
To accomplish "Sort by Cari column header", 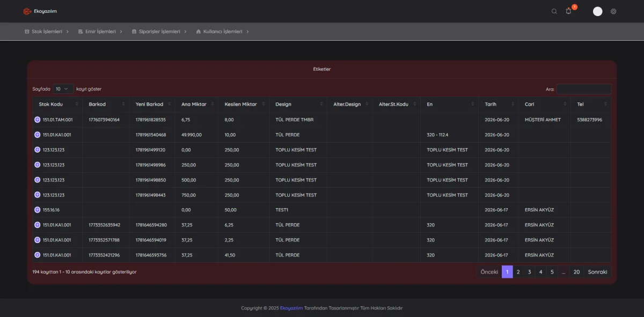I will pyautogui.click(x=545, y=104).
